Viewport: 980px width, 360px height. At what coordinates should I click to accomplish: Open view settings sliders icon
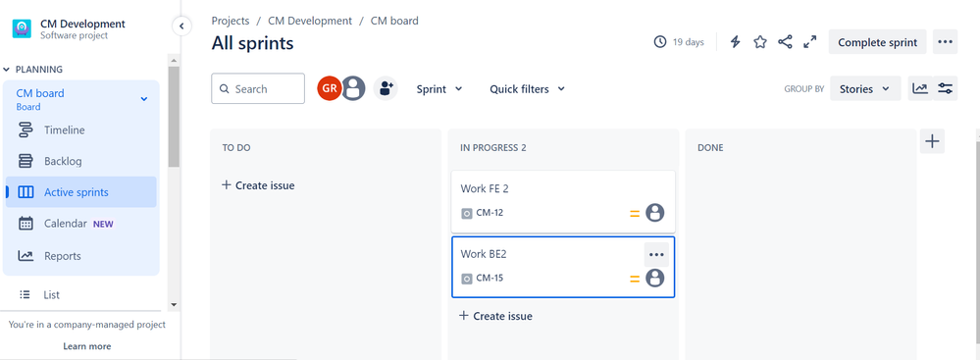945,88
